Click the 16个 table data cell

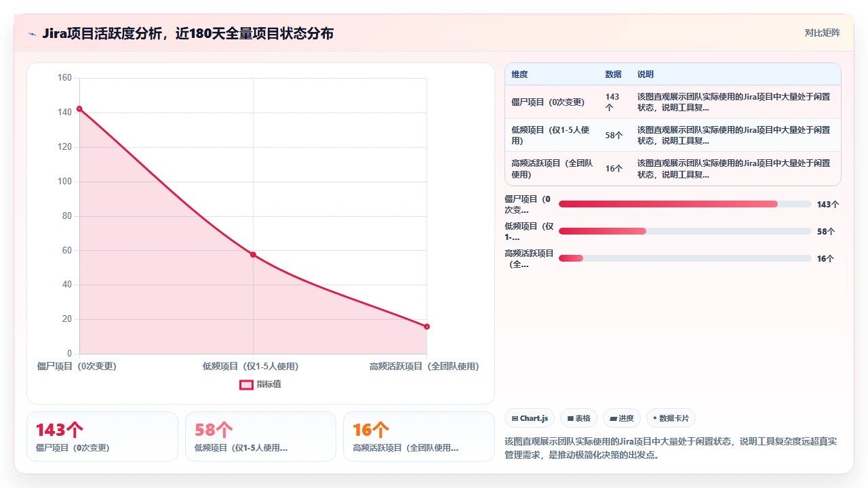(x=614, y=169)
